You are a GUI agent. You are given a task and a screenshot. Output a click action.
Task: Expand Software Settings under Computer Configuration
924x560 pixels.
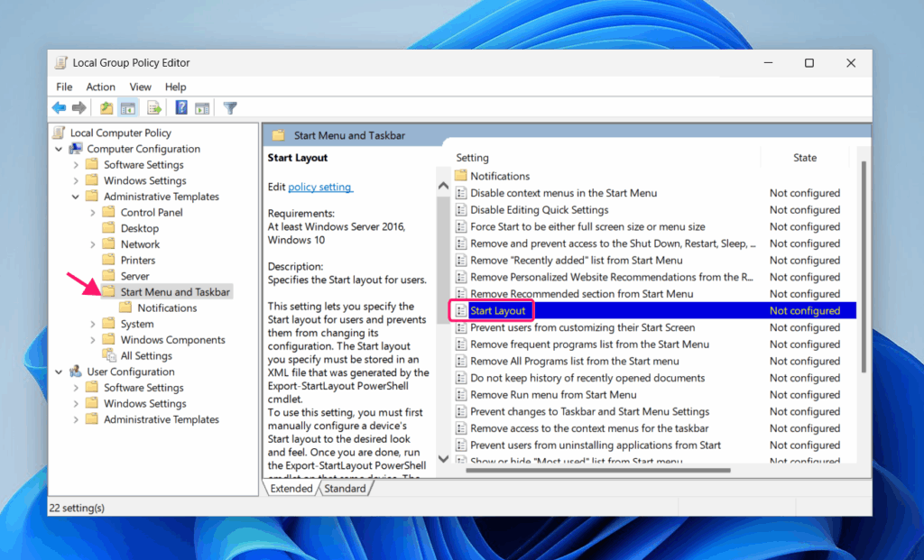pos(76,165)
